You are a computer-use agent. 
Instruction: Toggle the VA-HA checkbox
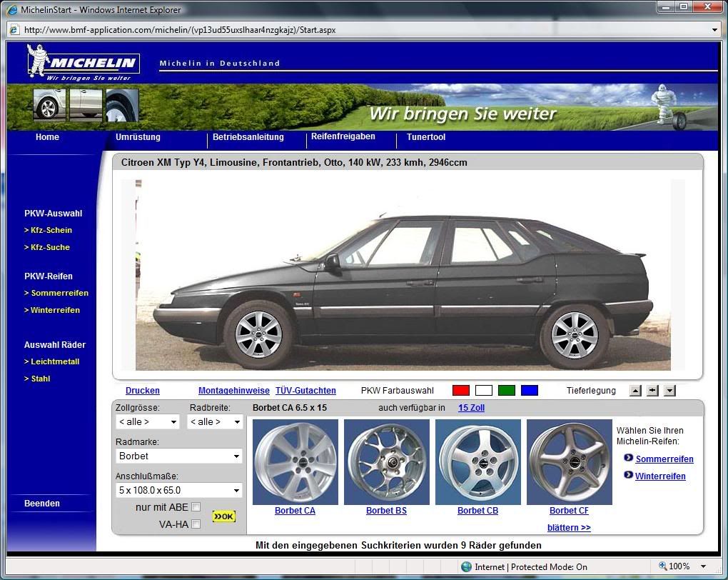(x=196, y=524)
